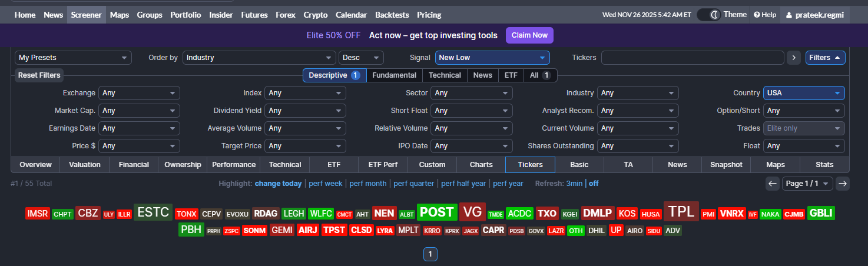Open WLFC ticker tile
Viewport: 868px width, 266px height.
pyautogui.click(x=322, y=214)
